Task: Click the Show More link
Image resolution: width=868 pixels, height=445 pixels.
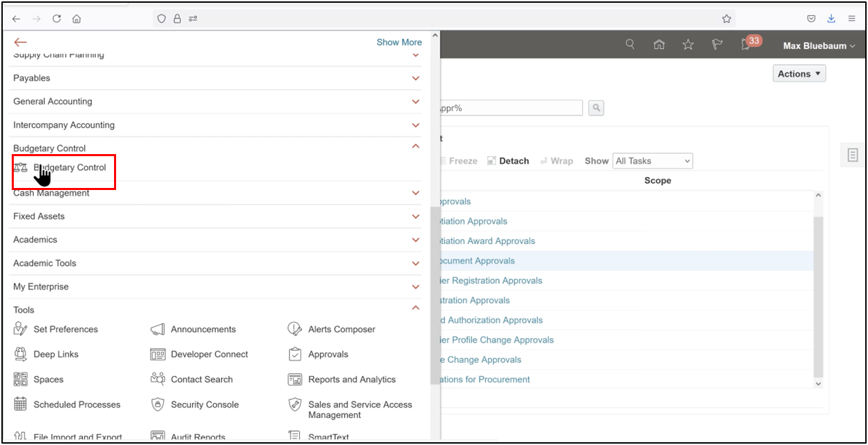Action: click(x=399, y=42)
